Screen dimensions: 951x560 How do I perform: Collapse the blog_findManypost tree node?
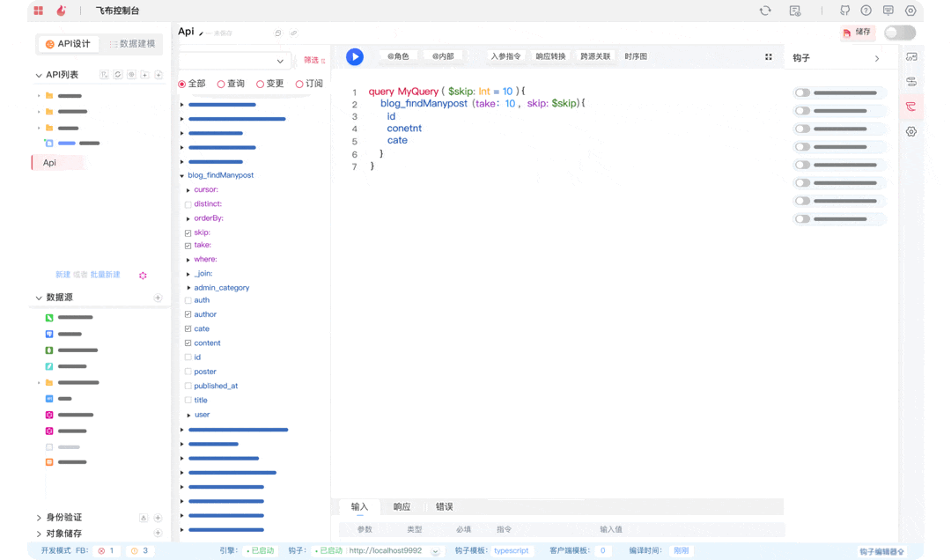tap(182, 176)
